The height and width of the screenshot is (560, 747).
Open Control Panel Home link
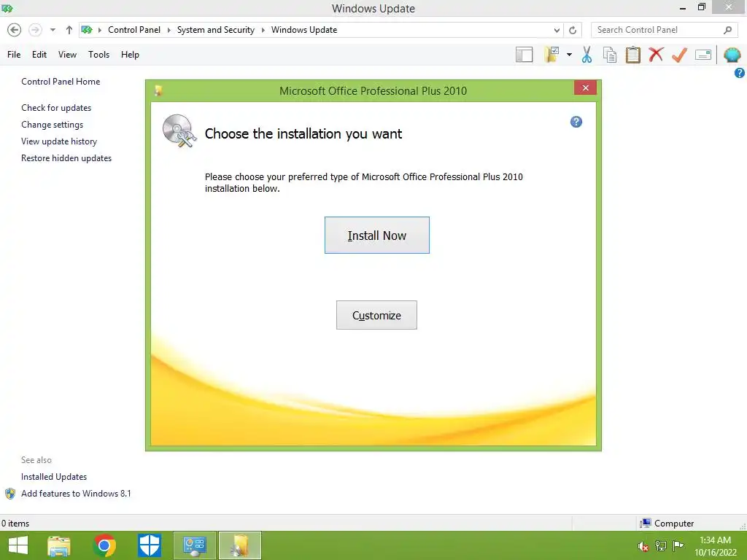61,82
